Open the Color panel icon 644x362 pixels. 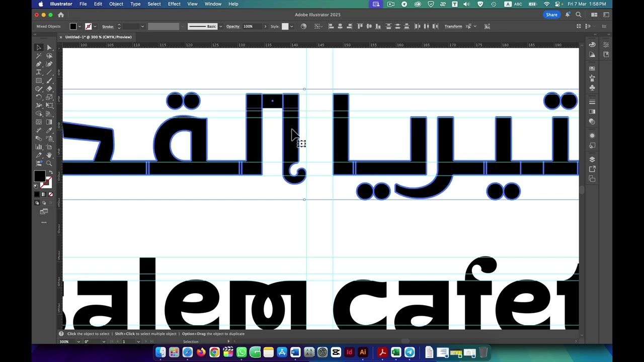click(x=592, y=45)
